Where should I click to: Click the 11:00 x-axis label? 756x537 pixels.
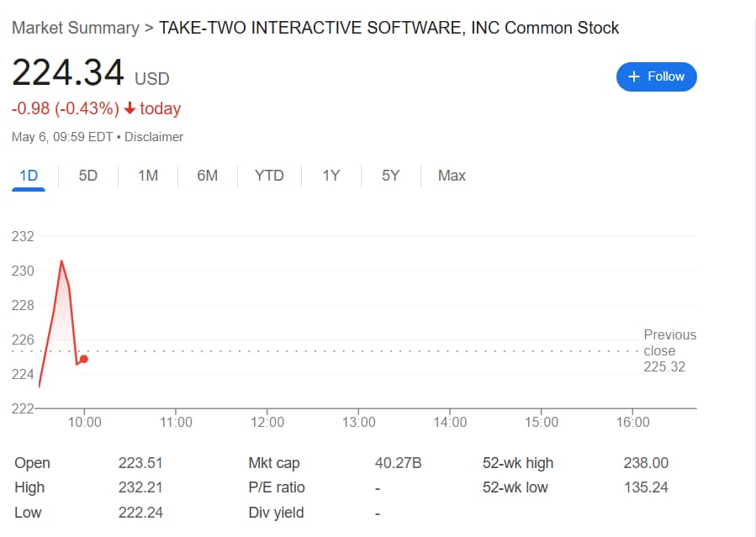pos(176,423)
